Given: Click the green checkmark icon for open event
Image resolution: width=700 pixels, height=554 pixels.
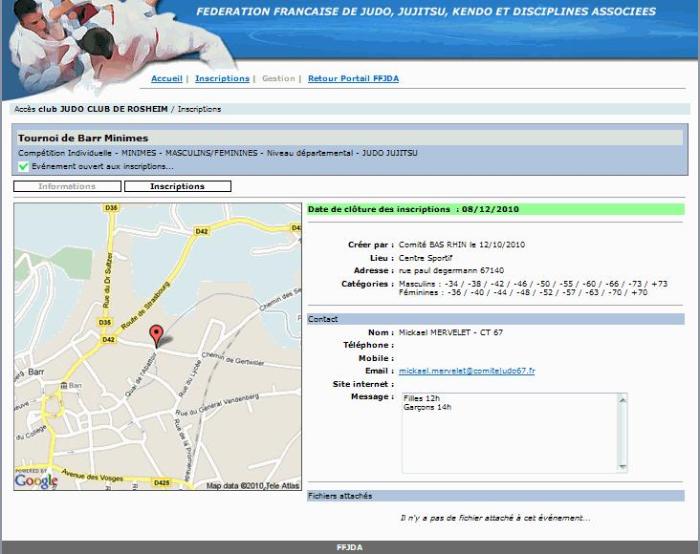Looking at the screenshot, I should [23, 166].
